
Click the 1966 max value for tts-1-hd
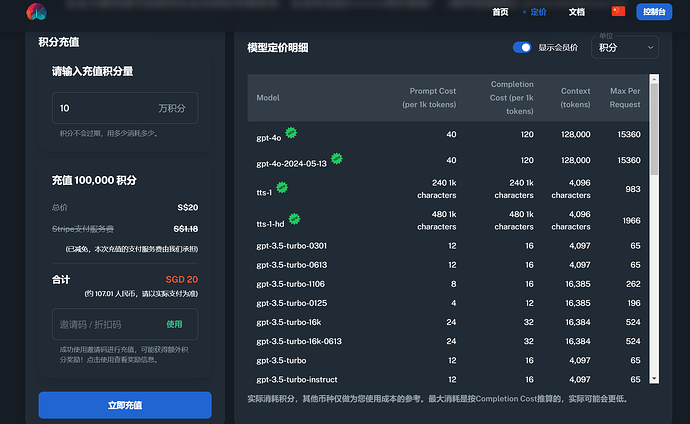click(x=631, y=221)
